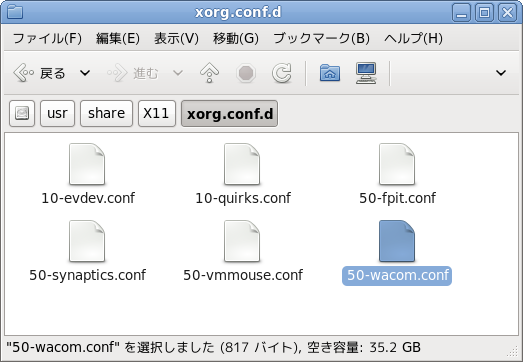Select the 50-vmmouse.conf file icon
This screenshot has width=523, height=362.
[242, 241]
